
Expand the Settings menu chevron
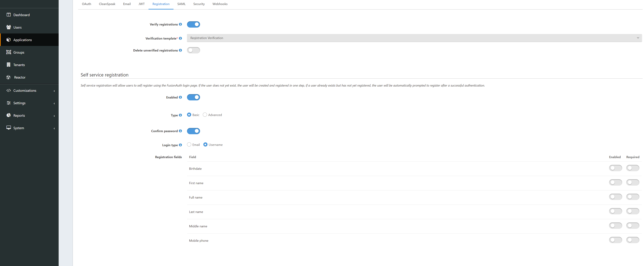coord(54,103)
